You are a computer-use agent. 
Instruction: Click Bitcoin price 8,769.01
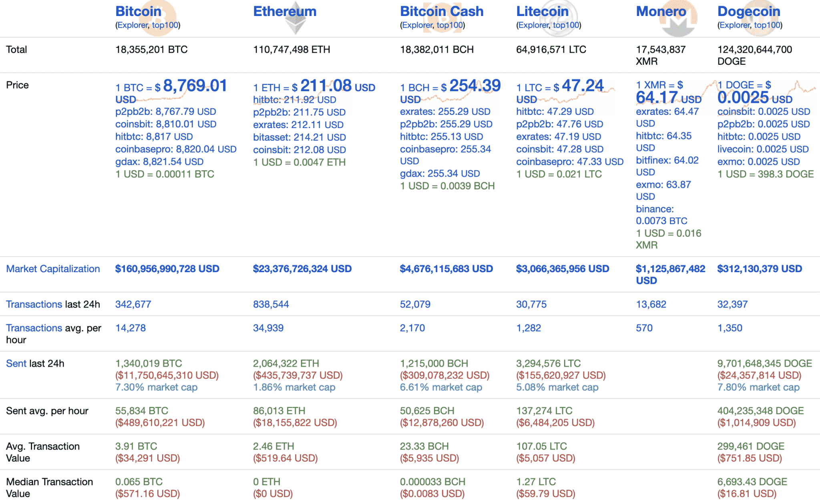tap(195, 86)
